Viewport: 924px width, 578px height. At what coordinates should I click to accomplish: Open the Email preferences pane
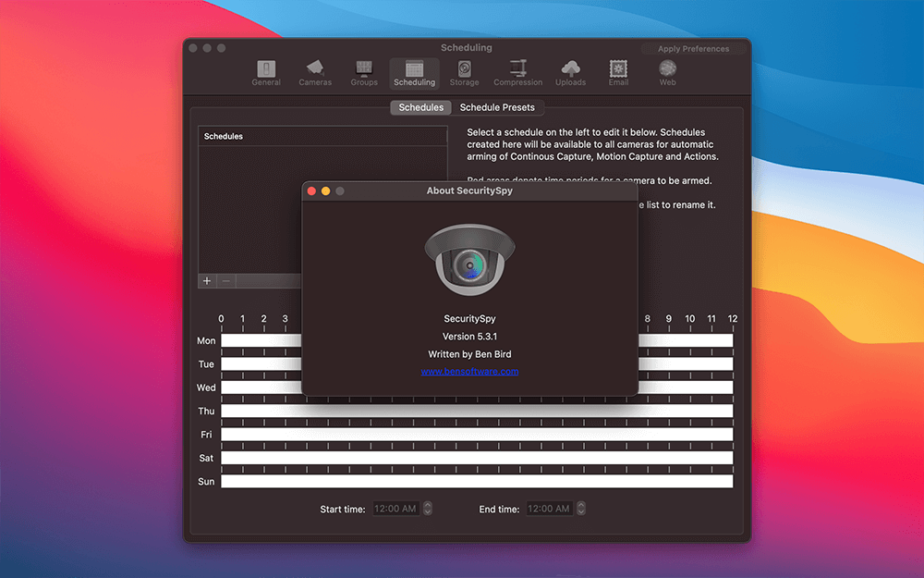[x=618, y=74]
